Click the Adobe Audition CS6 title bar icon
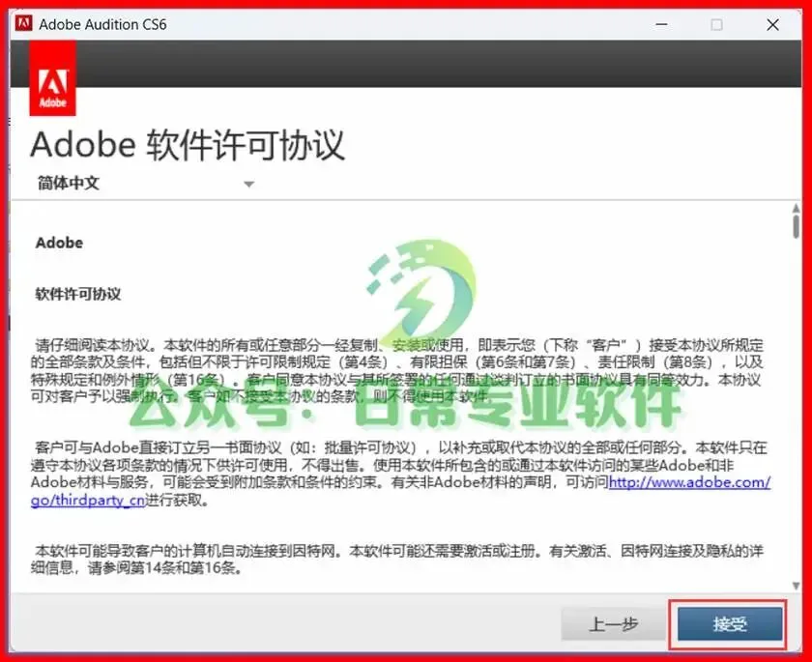 click(x=24, y=24)
